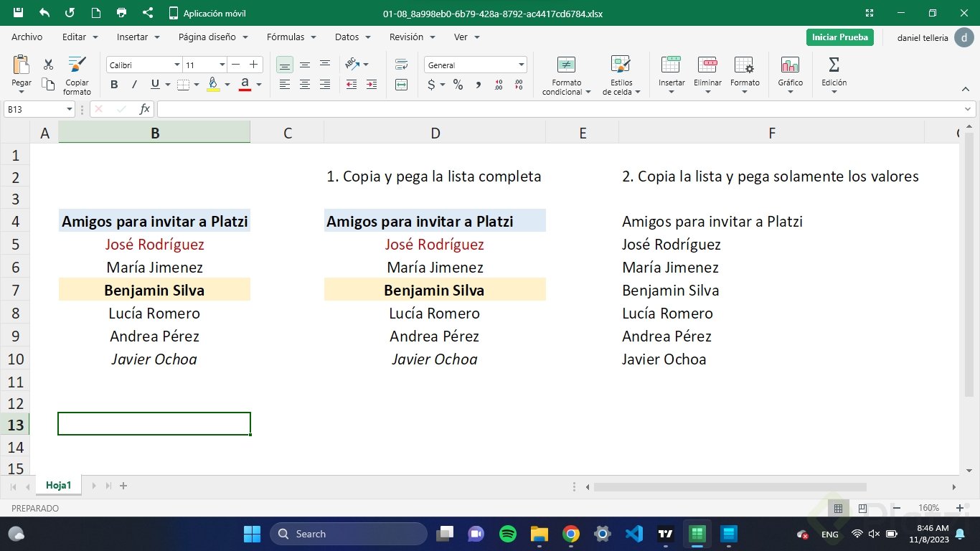Image resolution: width=980 pixels, height=551 pixels.
Task: Redo the last action
Action: [70, 13]
